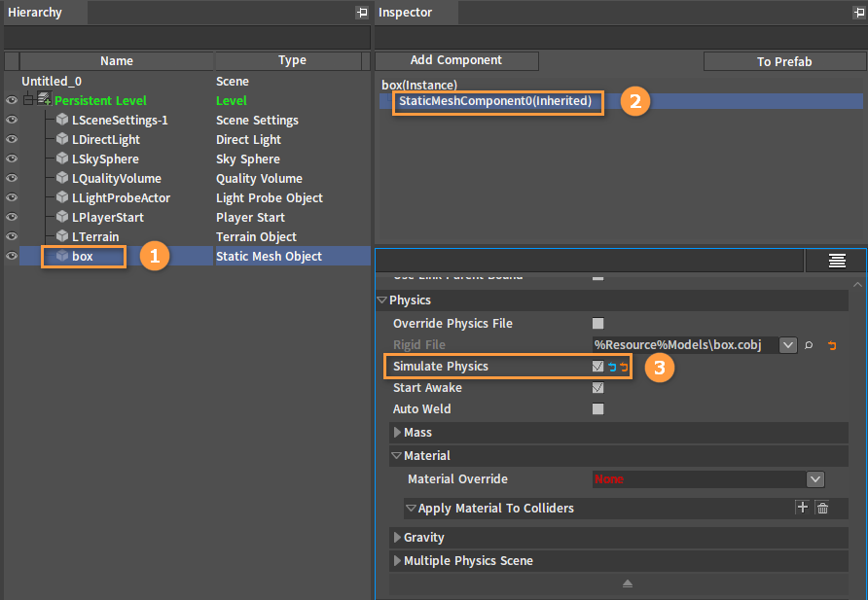The image size is (868, 600).
Task: Toggle Simulate Physics checkbox
Action: 597,366
